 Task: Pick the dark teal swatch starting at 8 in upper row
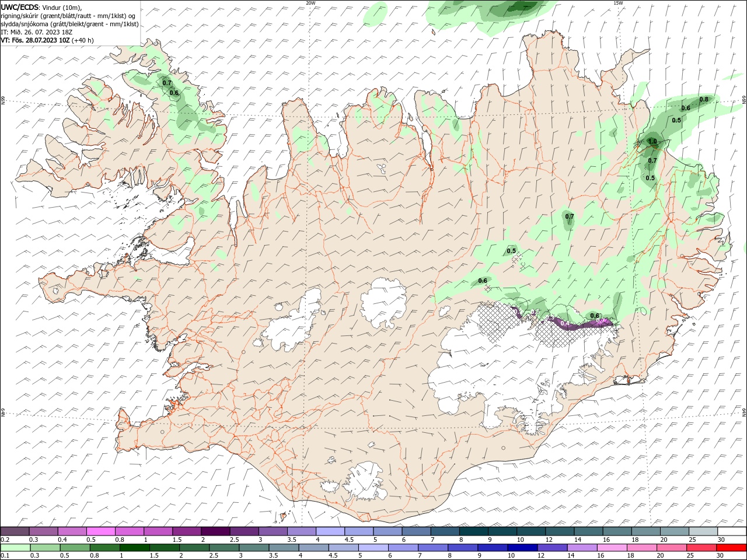coord(473,531)
